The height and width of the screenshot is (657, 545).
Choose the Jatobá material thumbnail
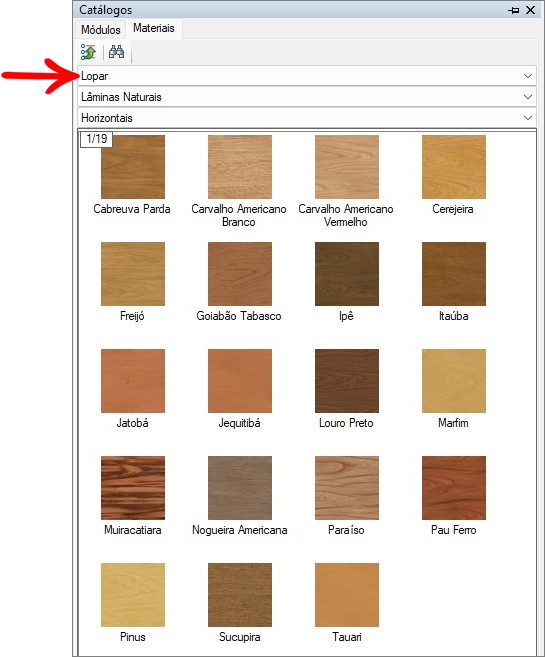click(133, 381)
